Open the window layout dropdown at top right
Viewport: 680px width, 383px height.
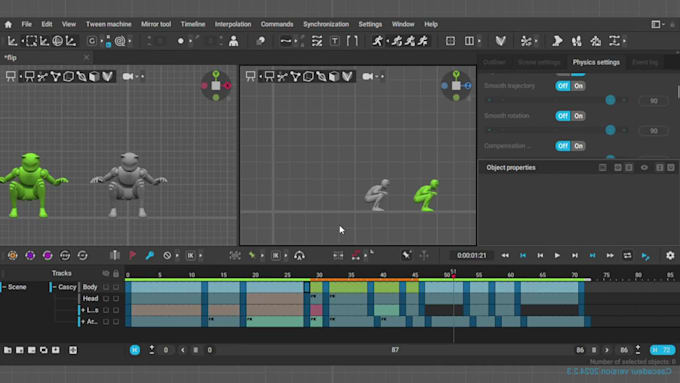point(658,24)
